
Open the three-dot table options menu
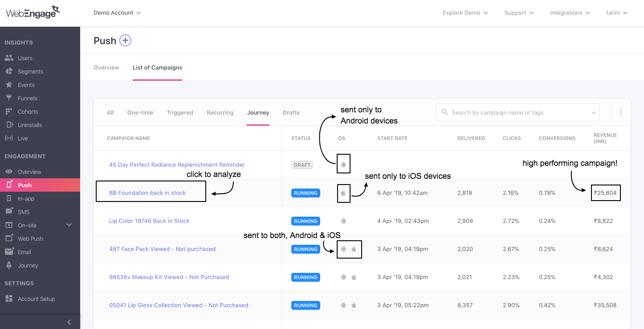pyautogui.click(x=620, y=112)
